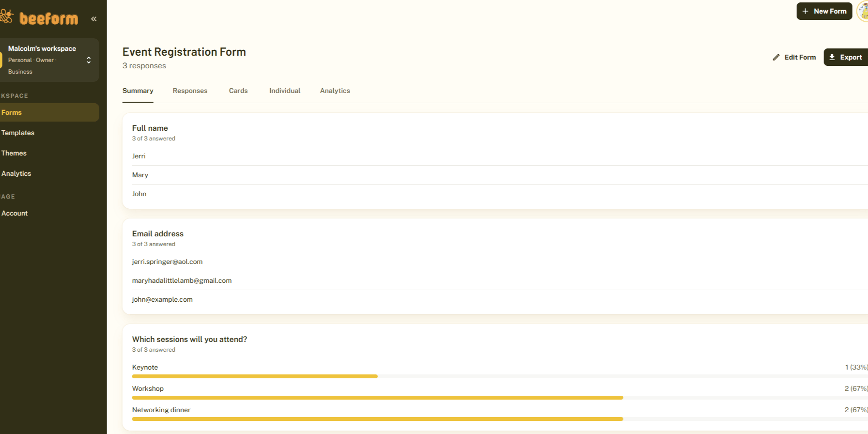Collapse the sidebar with double-chevron icon
The width and height of the screenshot is (868, 434).
click(93, 19)
